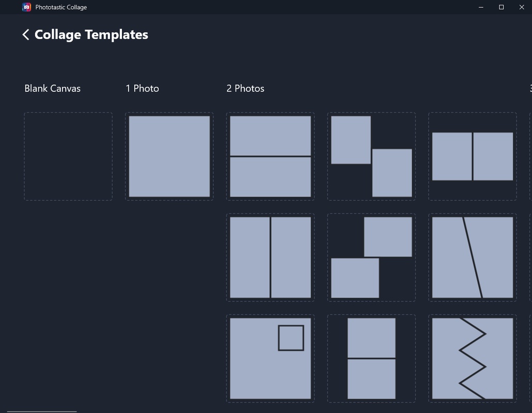Select the empty Blank Canvas template

pos(68,156)
